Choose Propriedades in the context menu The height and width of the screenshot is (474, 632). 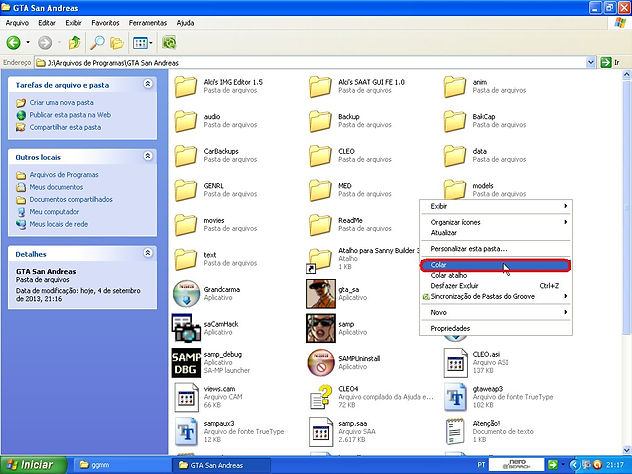point(496,328)
